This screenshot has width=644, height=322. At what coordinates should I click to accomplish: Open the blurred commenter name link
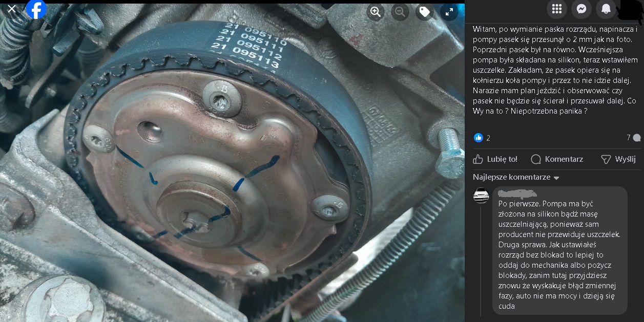(517, 194)
